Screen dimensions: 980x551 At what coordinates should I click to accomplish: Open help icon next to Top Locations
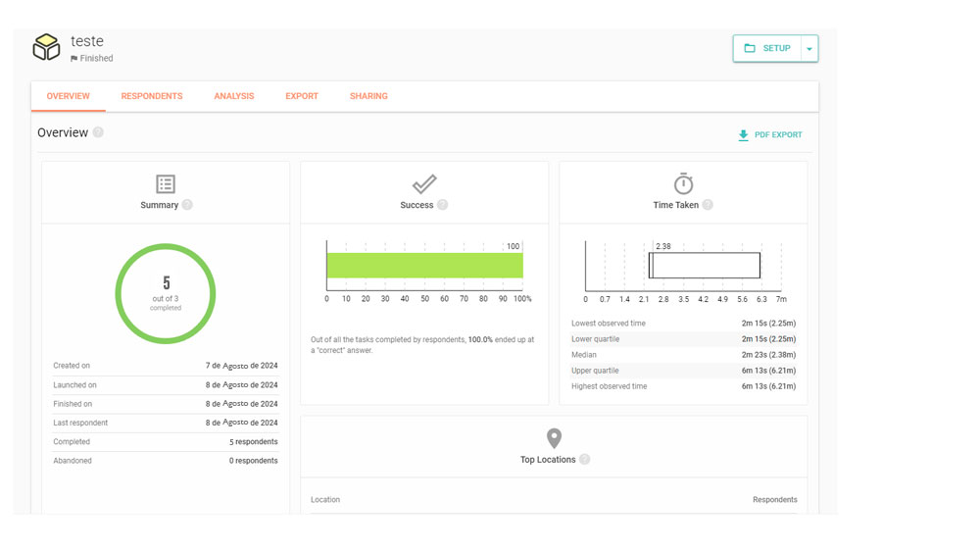point(584,459)
